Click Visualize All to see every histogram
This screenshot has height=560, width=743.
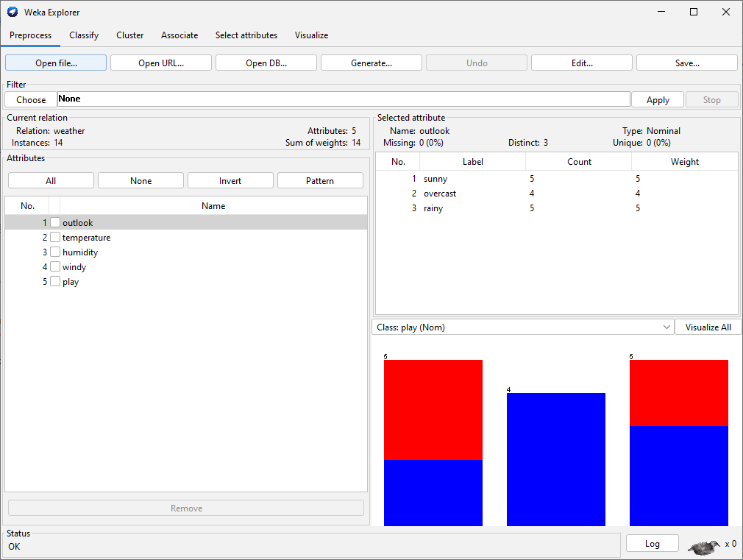[707, 326]
